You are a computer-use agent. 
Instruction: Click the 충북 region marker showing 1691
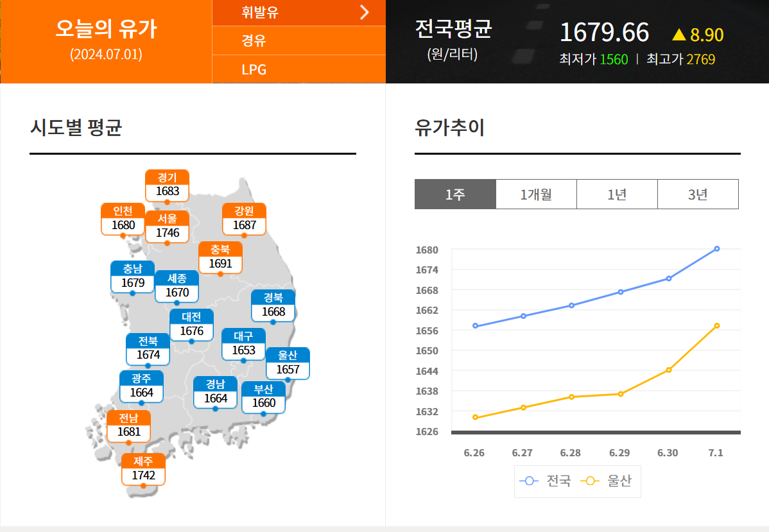coord(220,257)
